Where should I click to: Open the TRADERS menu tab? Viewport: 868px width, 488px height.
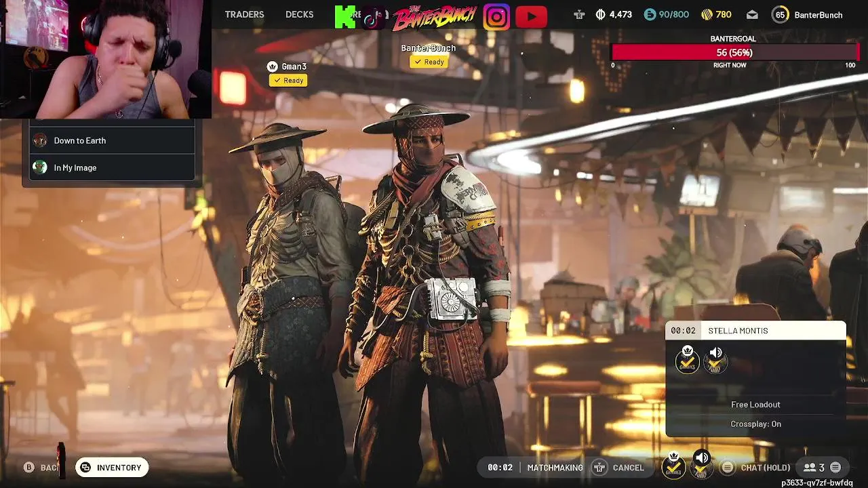point(244,14)
